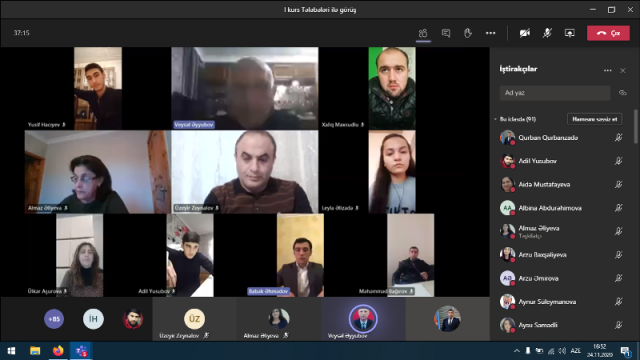Toggle the microphone mute button

[547, 33]
